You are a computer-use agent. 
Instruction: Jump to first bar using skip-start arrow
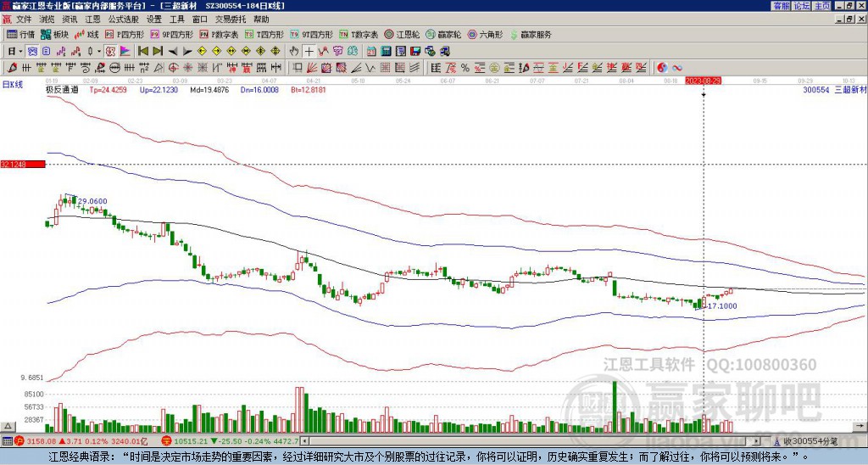coord(142,52)
